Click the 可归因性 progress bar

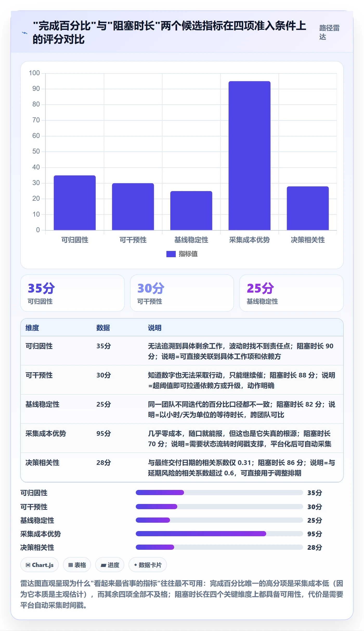coord(219,493)
